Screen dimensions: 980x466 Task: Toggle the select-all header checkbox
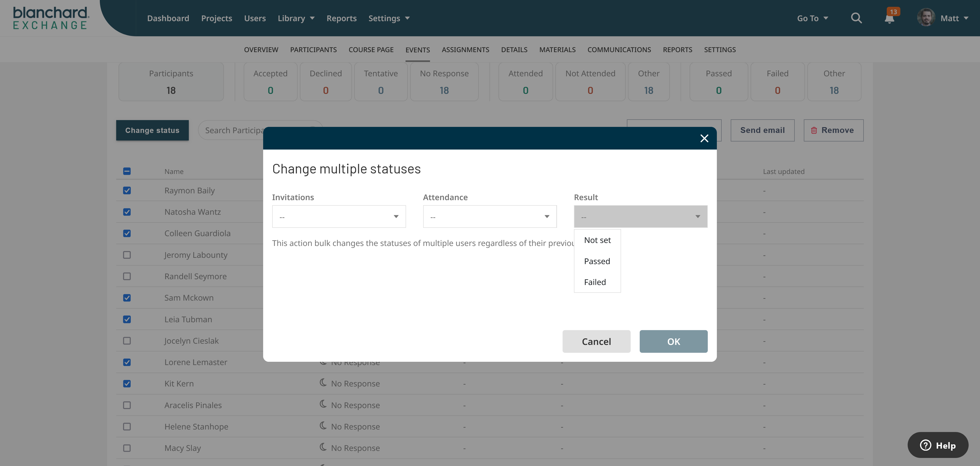point(127,171)
